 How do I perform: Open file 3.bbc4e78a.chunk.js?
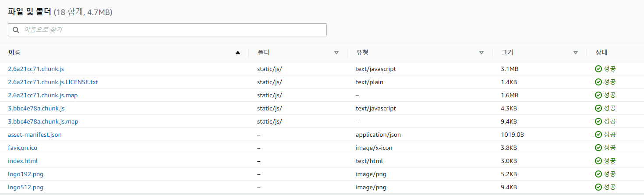36,108
